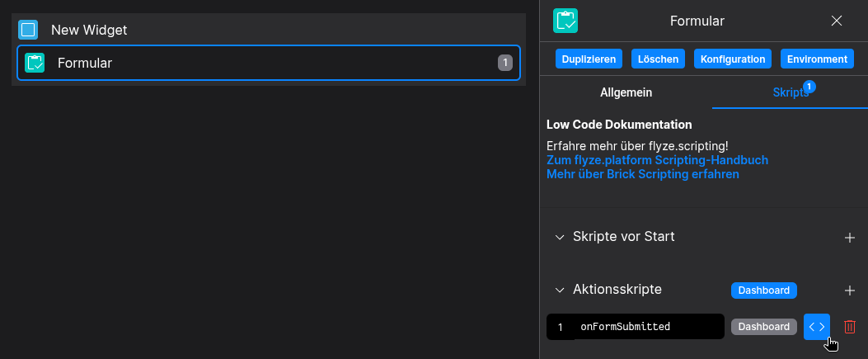Collapse the Aktionsskripte section chevron

(560, 290)
